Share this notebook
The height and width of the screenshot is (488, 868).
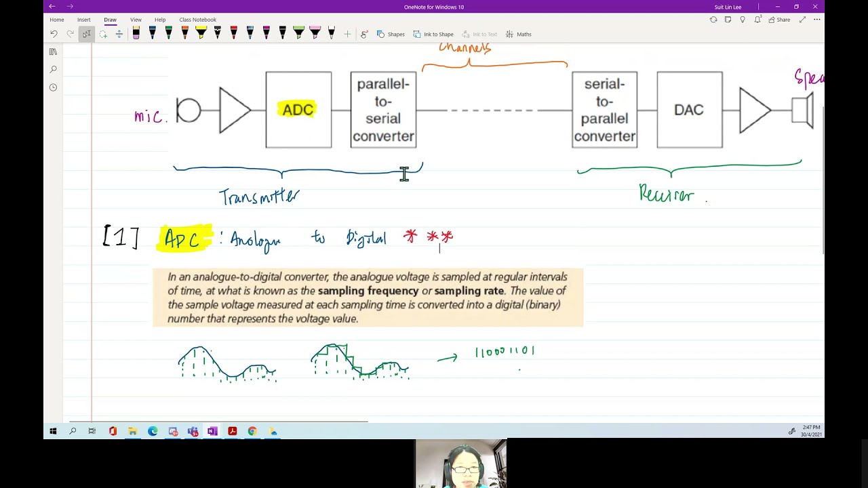coord(780,20)
